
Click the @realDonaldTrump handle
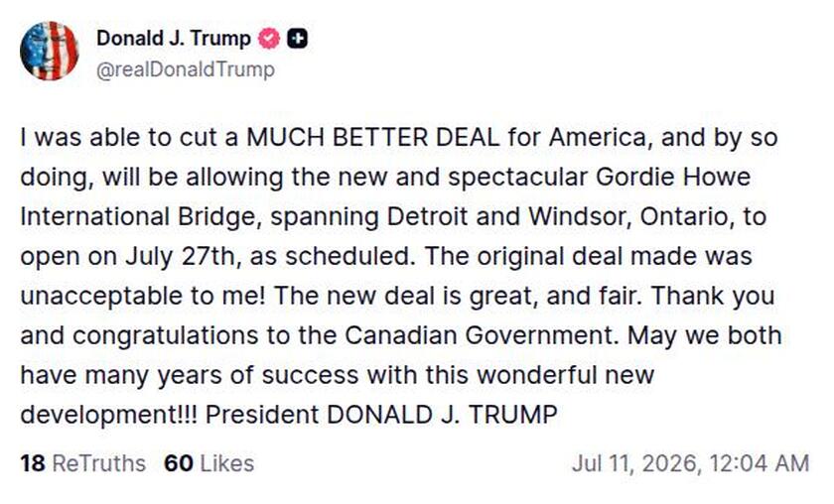pyautogui.click(x=185, y=69)
